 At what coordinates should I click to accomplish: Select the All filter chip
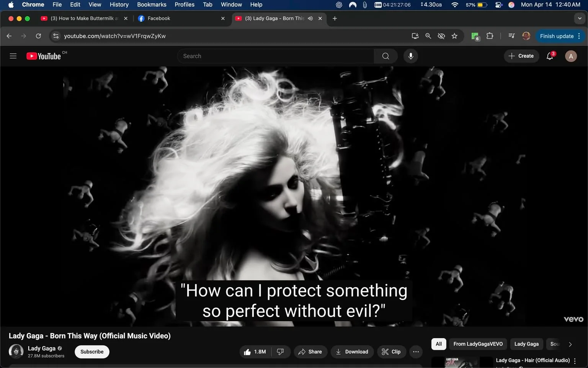coord(439,344)
